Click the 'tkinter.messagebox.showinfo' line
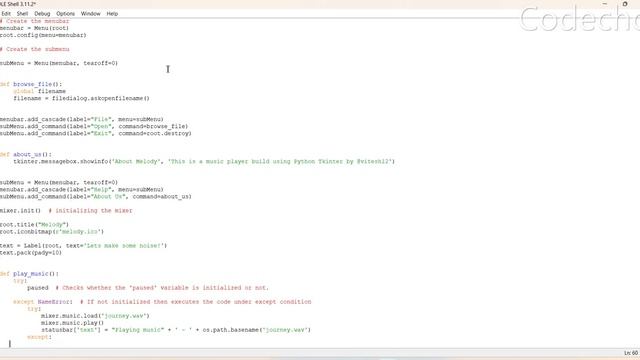 coord(204,162)
